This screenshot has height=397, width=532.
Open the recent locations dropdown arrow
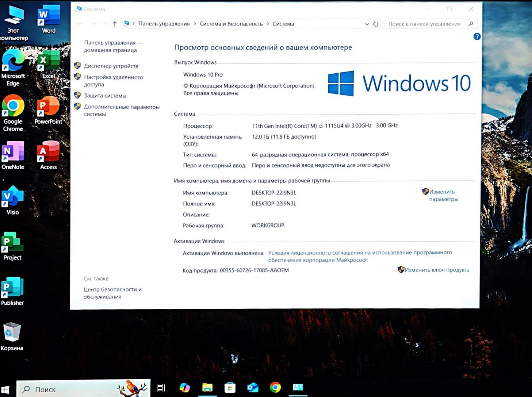click(x=105, y=24)
